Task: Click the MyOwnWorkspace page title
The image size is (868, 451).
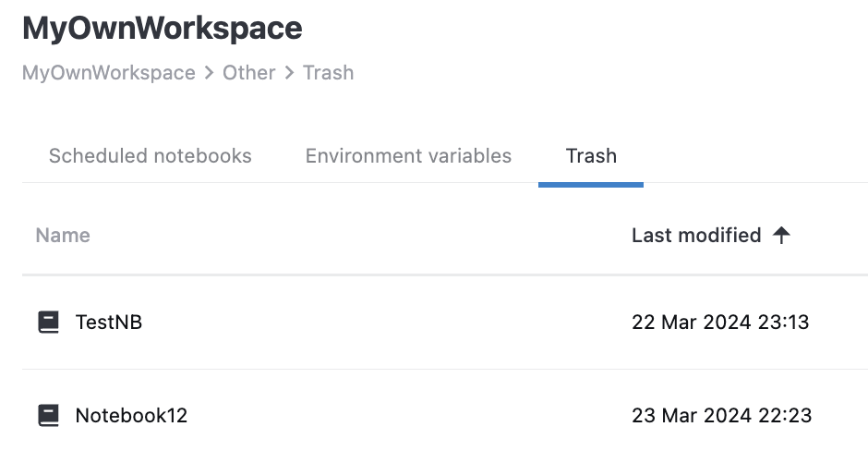Action: pyautogui.click(x=163, y=28)
